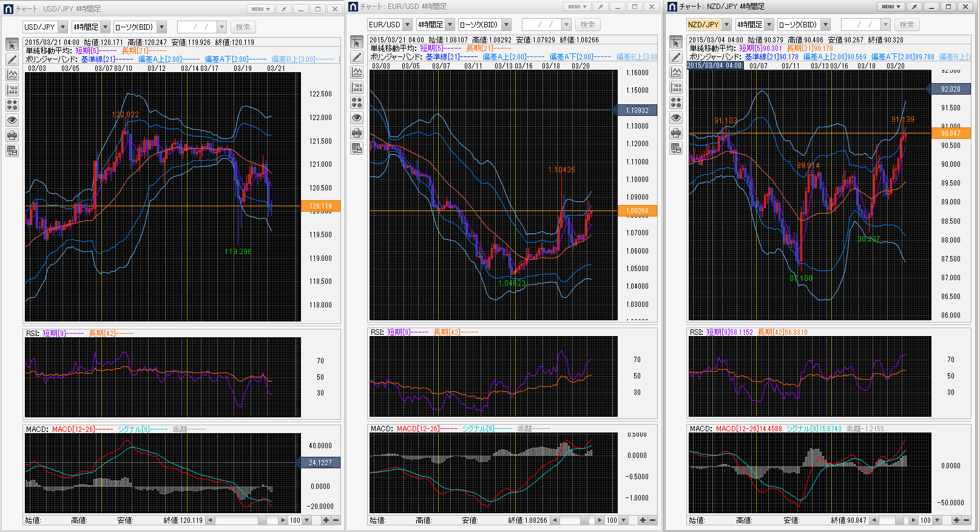Open technical indicators icon in NZD/JPY chart
Viewport: 980px width, 532px height.
(x=676, y=72)
